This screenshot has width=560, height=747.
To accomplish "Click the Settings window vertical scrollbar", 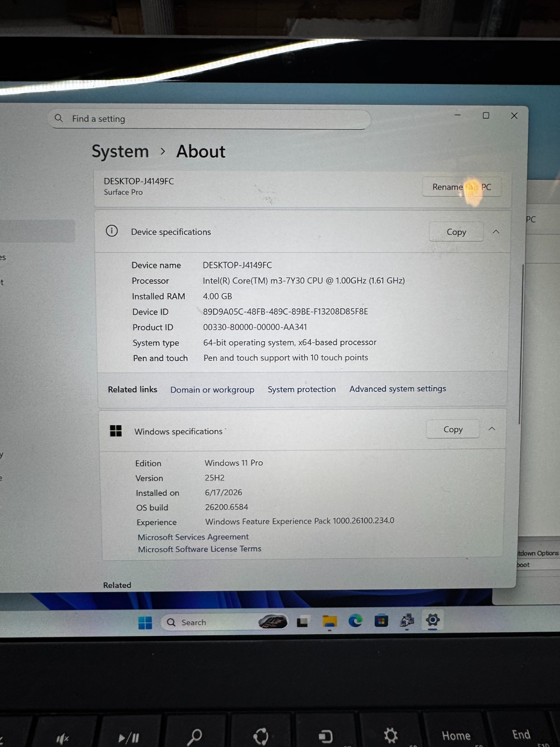I will click(x=522, y=344).
